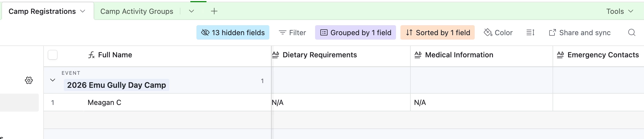Switch to Camp Activity Groups tab
Screen dimensions: 644x139
point(137,11)
